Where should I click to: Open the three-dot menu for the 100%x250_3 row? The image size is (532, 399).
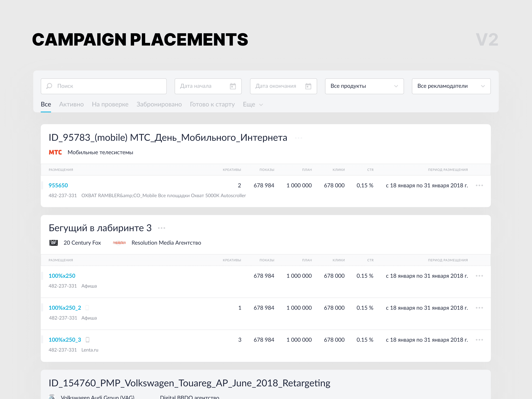(479, 340)
